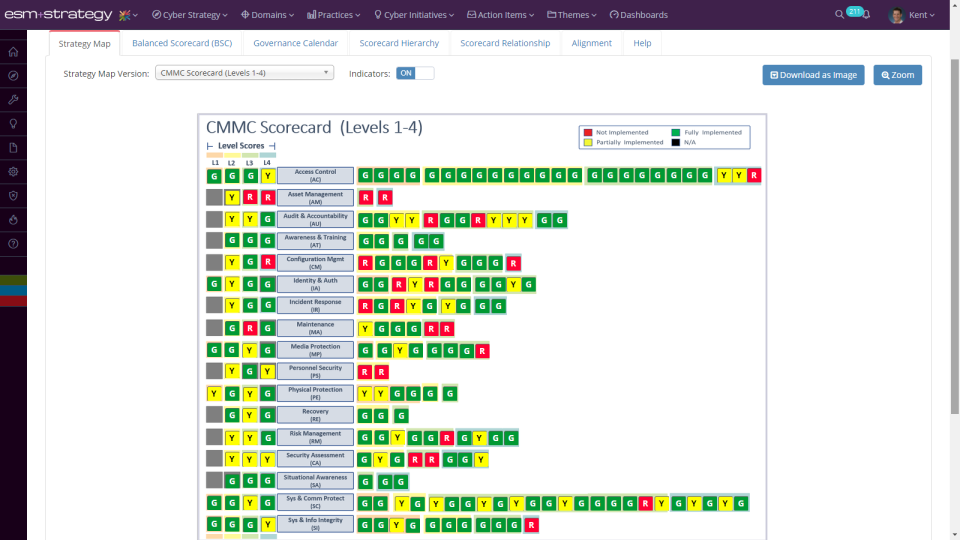Click the compass icon in left sidebar

click(13, 76)
